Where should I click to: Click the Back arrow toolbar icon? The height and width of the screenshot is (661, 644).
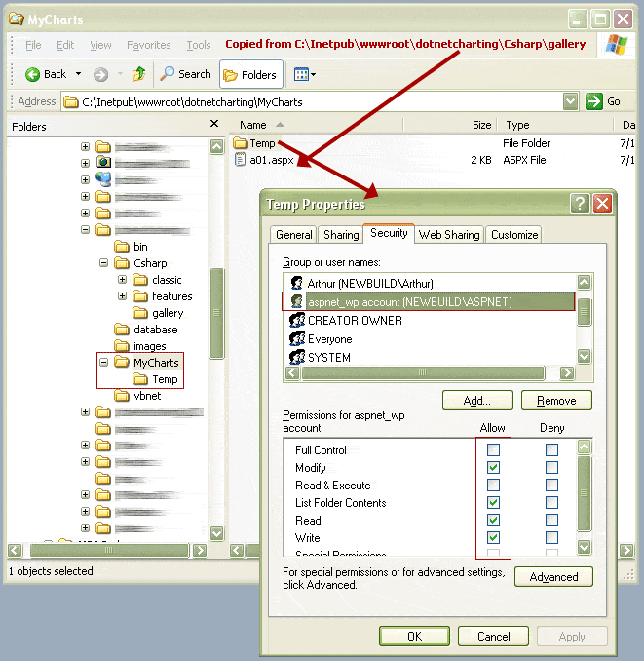click(32, 74)
